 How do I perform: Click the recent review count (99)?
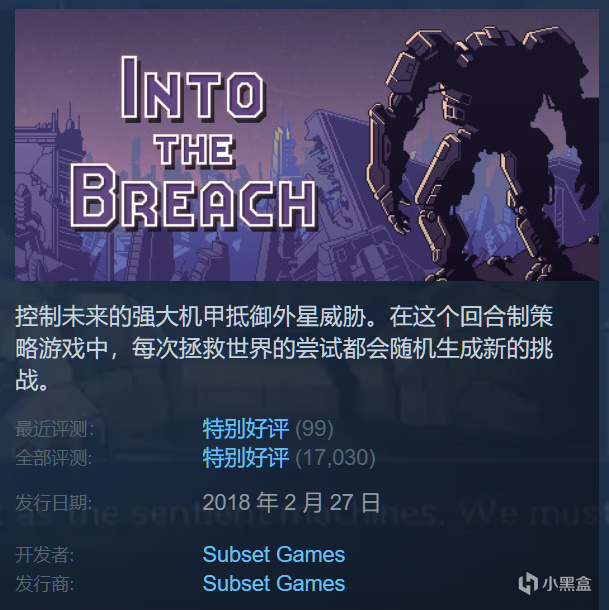314,429
